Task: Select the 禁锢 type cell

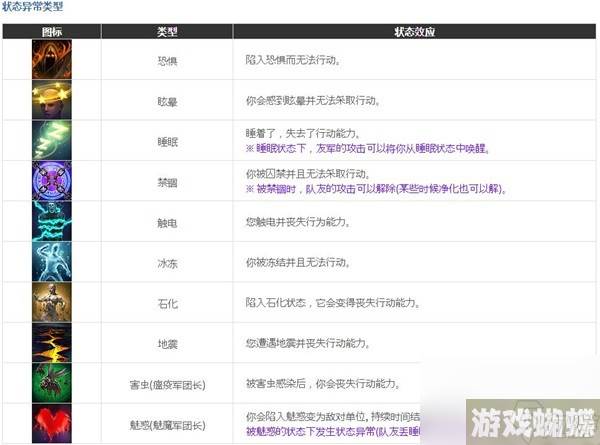Action: (167, 183)
